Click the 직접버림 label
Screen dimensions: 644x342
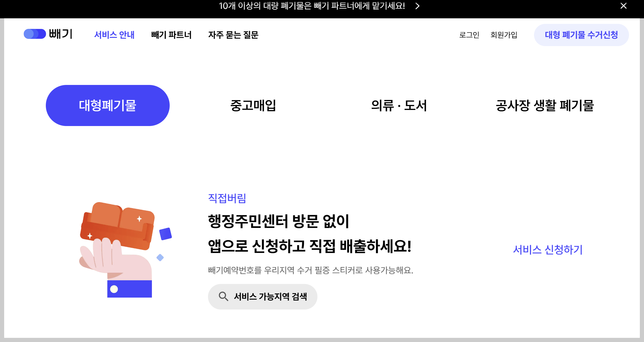[x=227, y=199]
